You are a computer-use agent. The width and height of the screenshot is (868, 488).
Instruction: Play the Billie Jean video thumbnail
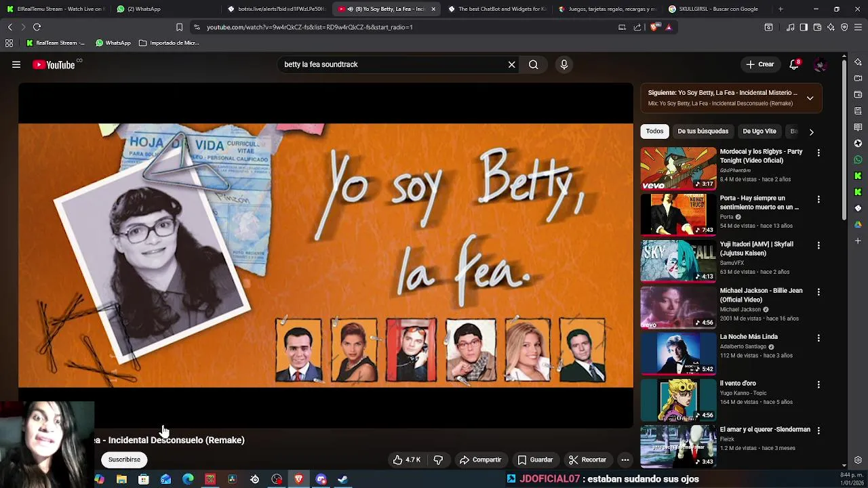click(678, 307)
